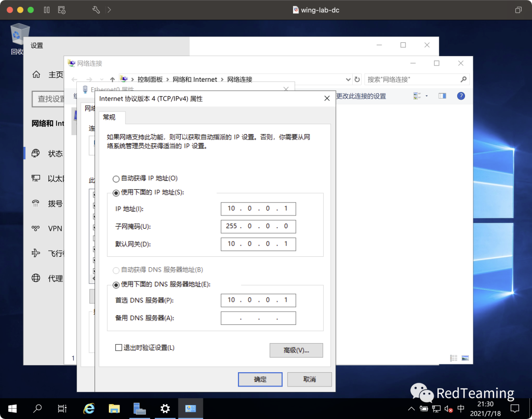Cancel the IPv4 properties dialog with 取消
532x419 pixels.
click(309, 379)
